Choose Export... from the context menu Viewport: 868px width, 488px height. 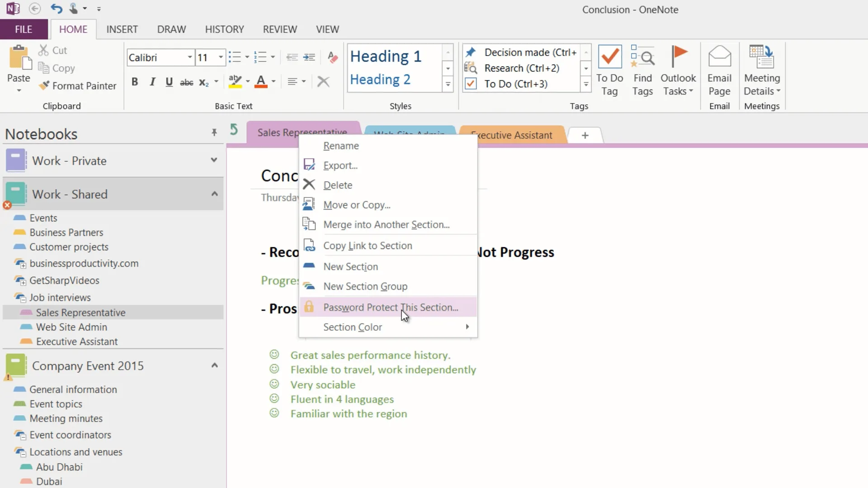point(388,165)
